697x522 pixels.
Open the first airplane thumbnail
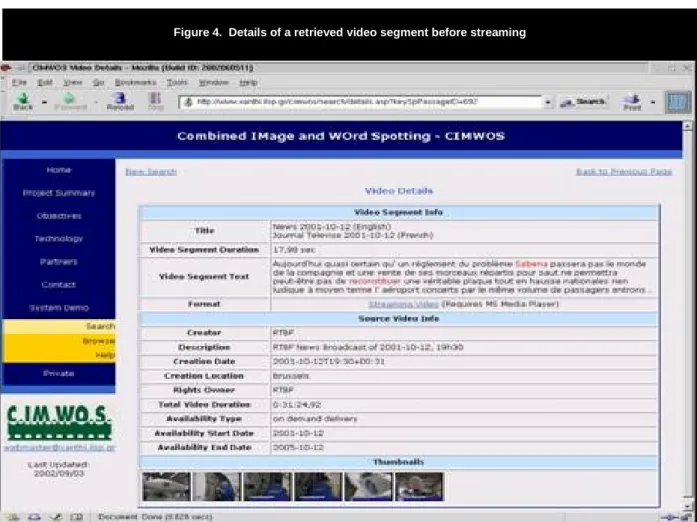pos(166,487)
